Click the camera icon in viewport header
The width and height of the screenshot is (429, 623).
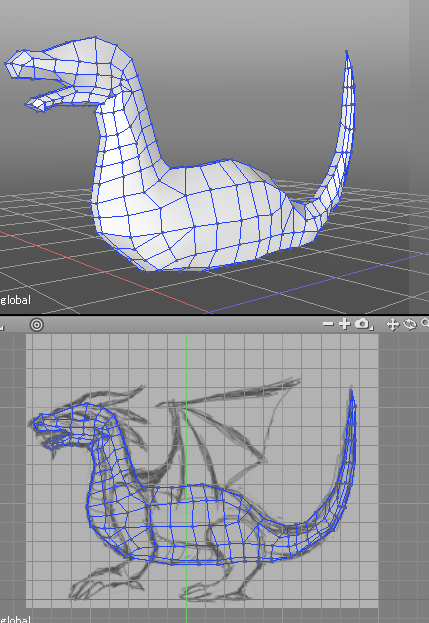point(361,323)
